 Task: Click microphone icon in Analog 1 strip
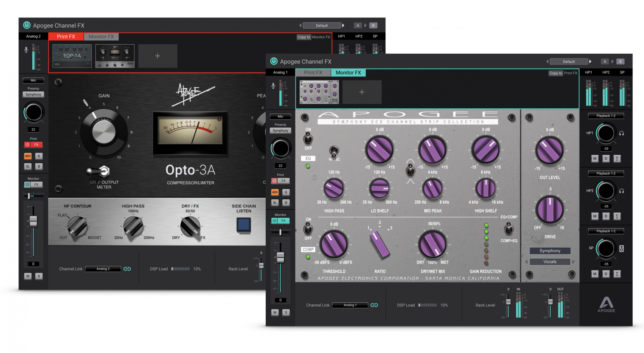(x=273, y=86)
